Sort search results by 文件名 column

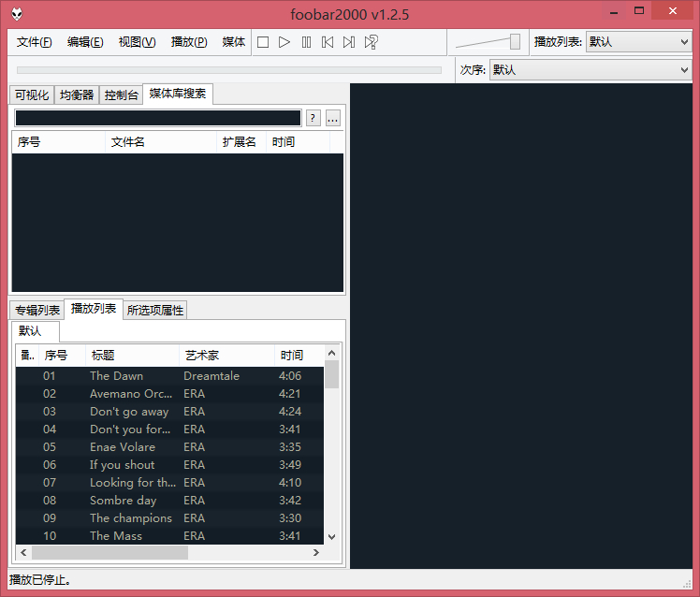pos(161,142)
